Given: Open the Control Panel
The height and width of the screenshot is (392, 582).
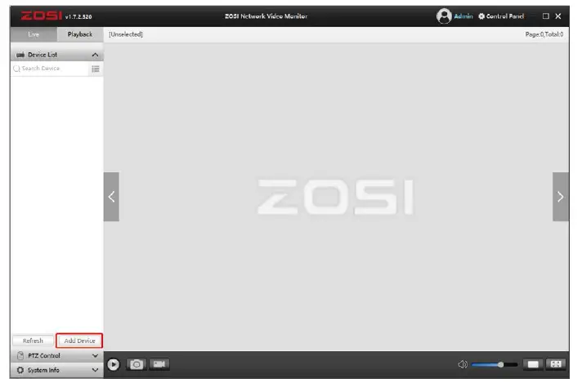Looking at the screenshot, I should [501, 16].
